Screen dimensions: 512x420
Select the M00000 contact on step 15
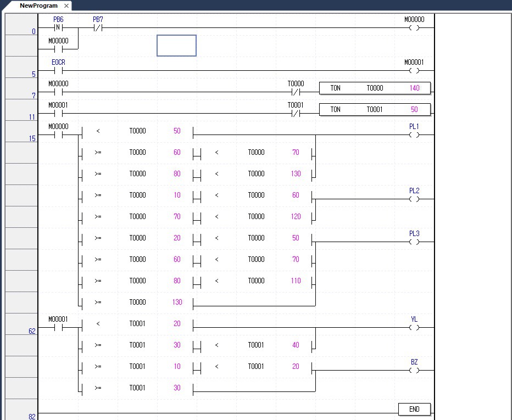point(58,135)
